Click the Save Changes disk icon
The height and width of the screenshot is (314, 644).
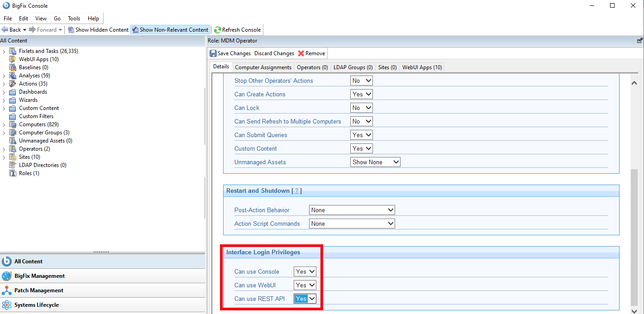[x=213, y=53]
